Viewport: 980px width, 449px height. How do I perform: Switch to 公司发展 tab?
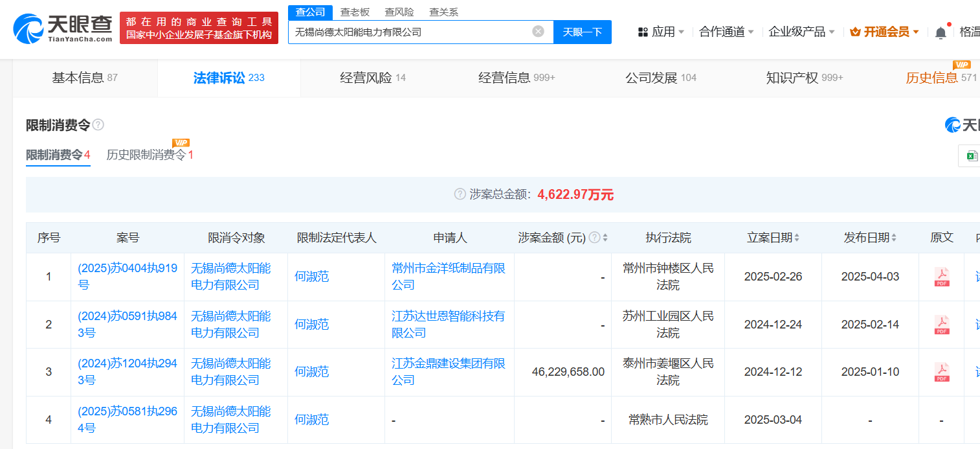coord(661,78)
